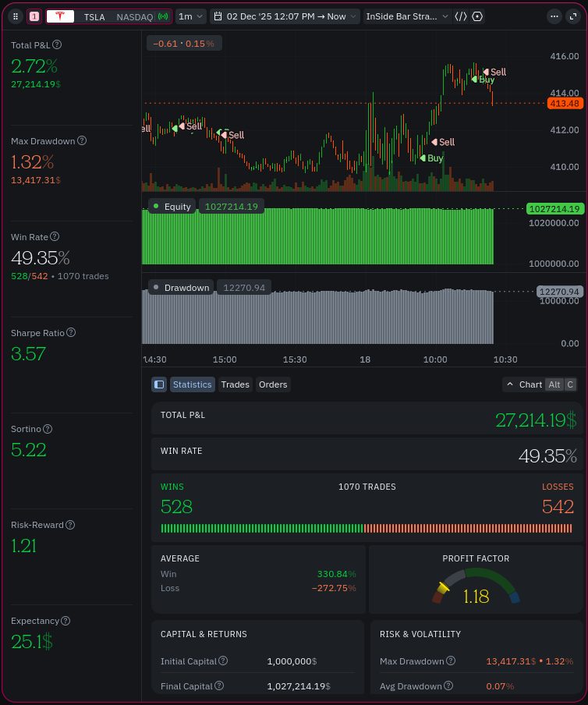588x705 pixels.
Task: Click the 413.48 price axis label
Action: tap(565, 104)
